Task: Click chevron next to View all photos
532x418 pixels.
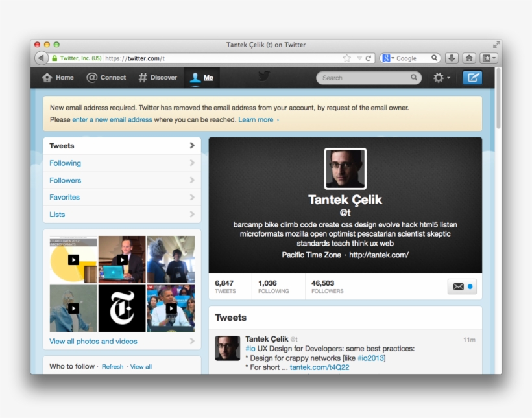Action: [x=192, y=341]
